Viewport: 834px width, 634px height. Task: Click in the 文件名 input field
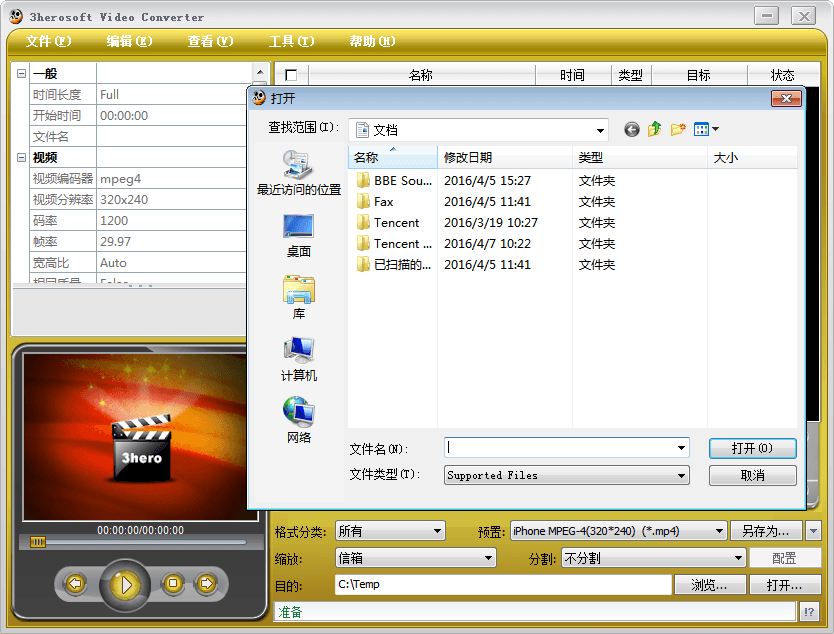tap(558, 448)
